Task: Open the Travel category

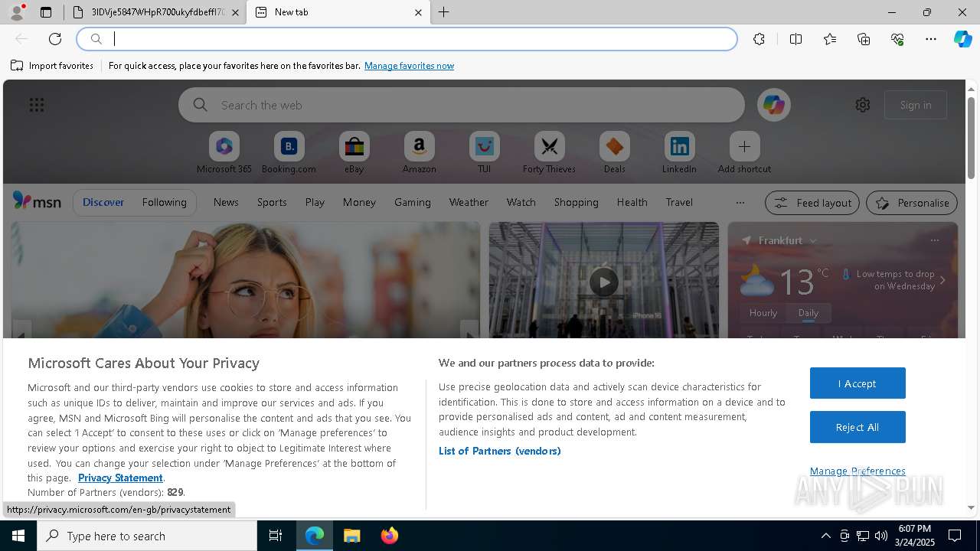Action: 679,202
